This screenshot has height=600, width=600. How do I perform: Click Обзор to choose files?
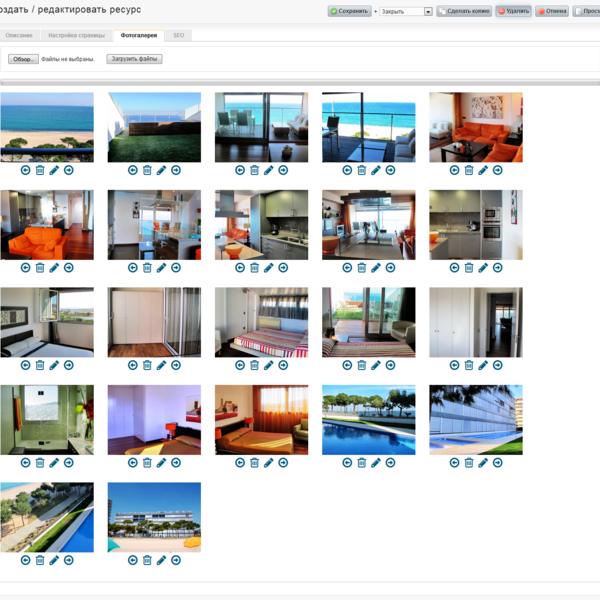[23, 59]
